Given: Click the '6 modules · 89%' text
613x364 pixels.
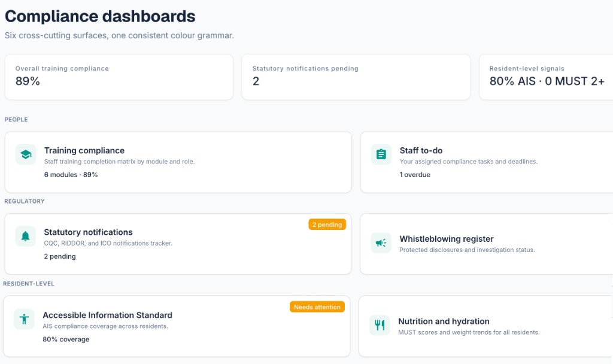Looking at the screenshot, I should [x=71, y=175].
